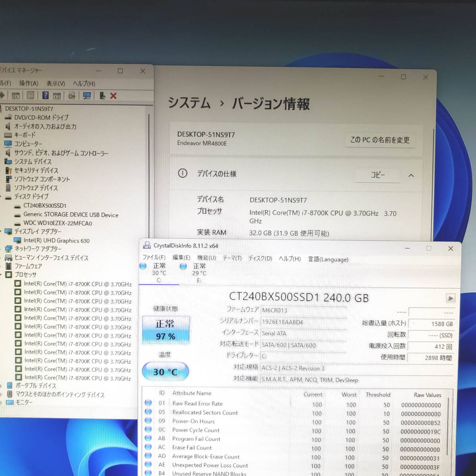476x476 pixels.
Task: Click the Enable Device green-arrow toolbar icon
Action: click(102, 96)
